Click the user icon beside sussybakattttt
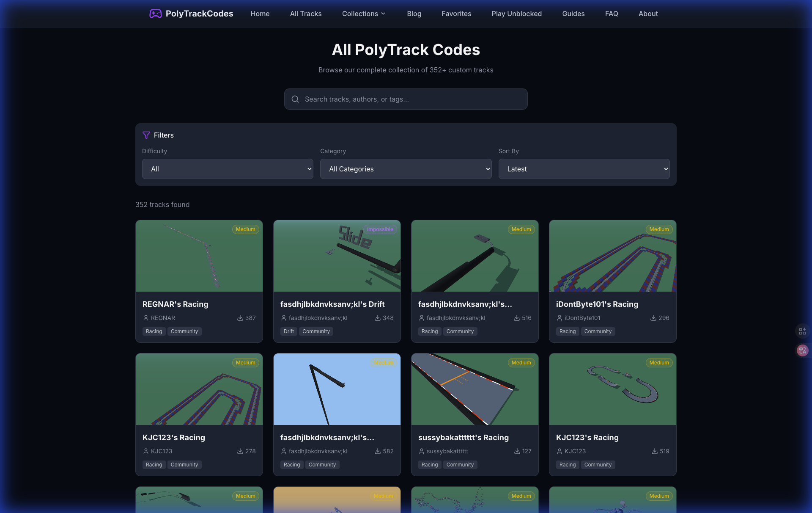Screen dimensions: 812x513 click(x=422, y=451)
